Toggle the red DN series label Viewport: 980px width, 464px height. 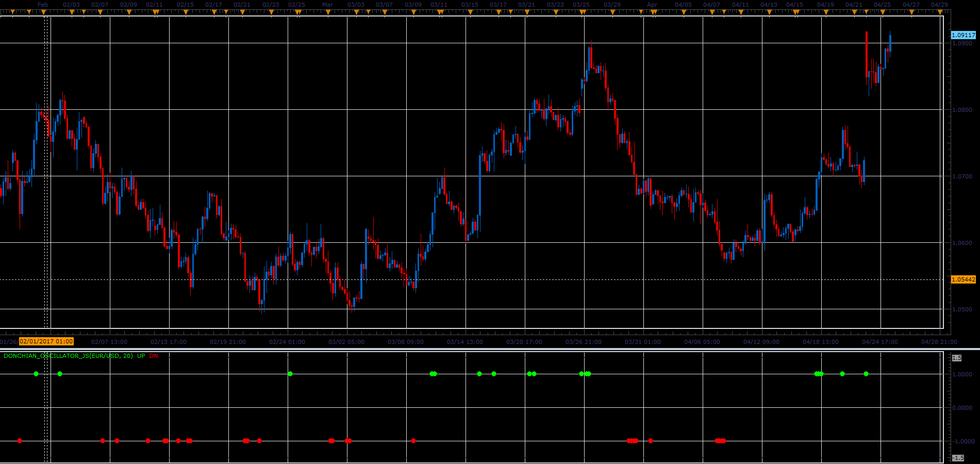[154, 356]
